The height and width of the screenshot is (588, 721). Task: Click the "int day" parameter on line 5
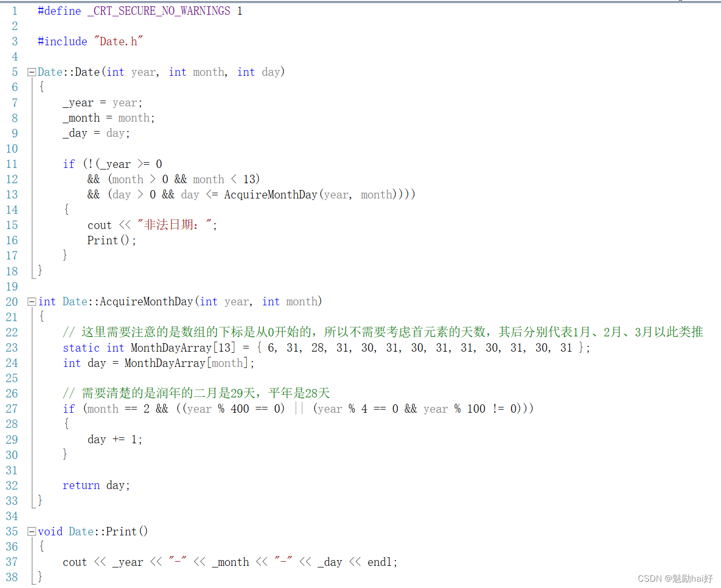[x=258, y=72]
